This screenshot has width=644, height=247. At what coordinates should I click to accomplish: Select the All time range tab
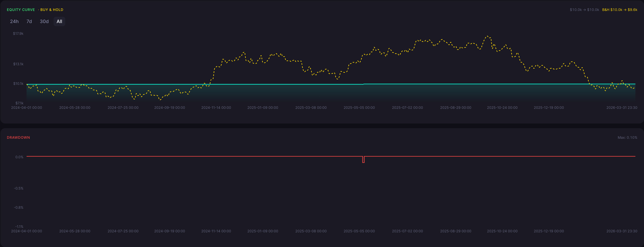pyautogui.click(x=59, y=21)
